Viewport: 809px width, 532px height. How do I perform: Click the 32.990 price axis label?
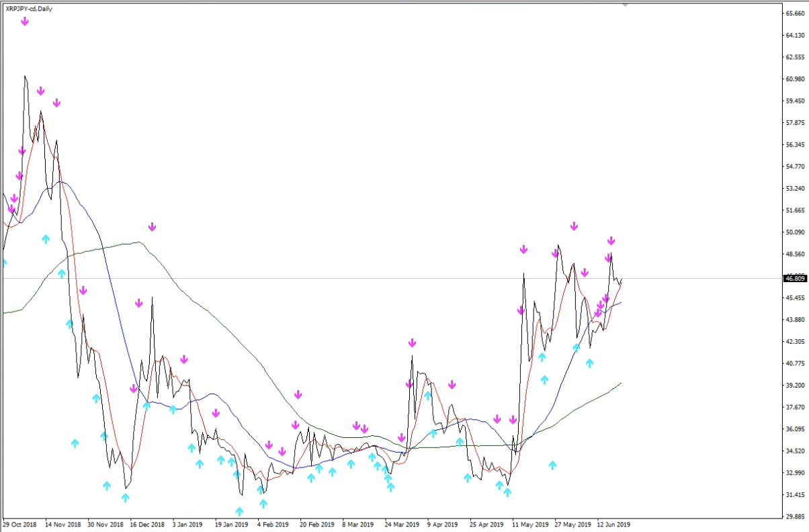pyautogui.click(x=795, y=473)
